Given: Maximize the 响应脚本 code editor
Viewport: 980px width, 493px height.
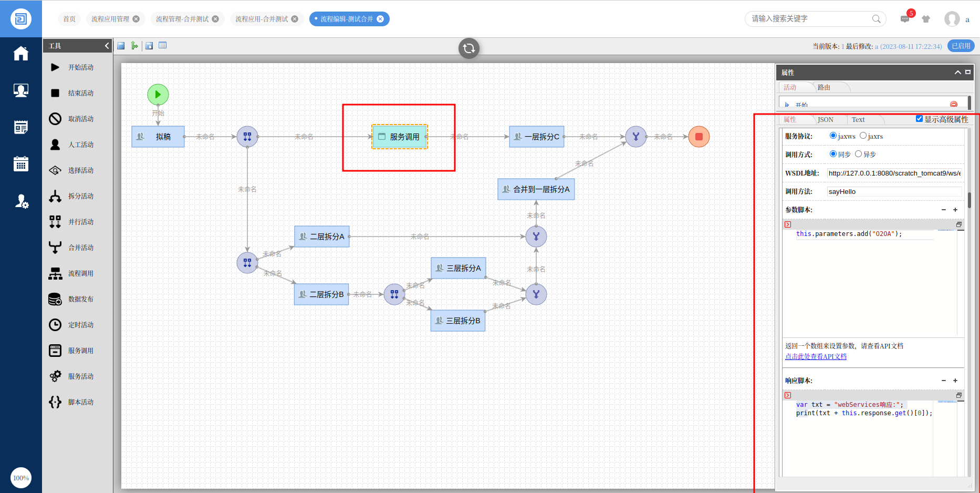Looking at the screenshot, I should coord(959,395).
